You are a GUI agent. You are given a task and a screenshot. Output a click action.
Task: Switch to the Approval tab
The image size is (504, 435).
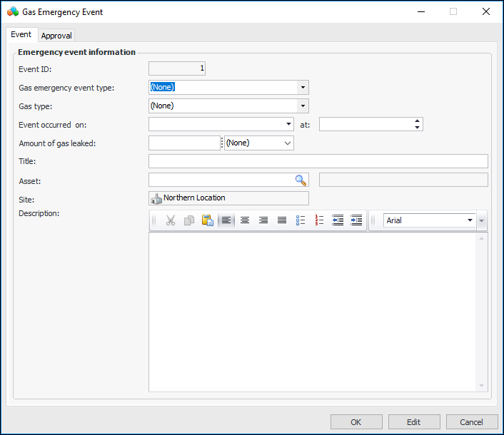click(56, 36)
